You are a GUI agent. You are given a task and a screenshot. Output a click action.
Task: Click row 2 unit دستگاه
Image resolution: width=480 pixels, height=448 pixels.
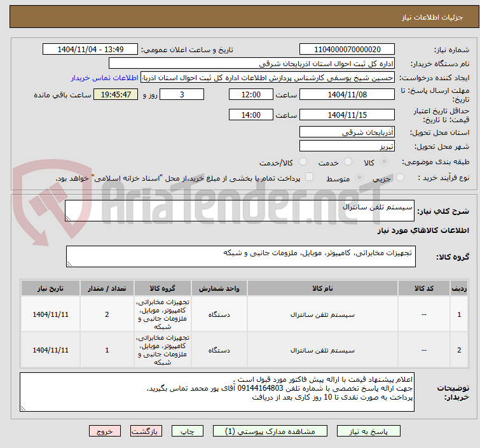coord(219,350)
